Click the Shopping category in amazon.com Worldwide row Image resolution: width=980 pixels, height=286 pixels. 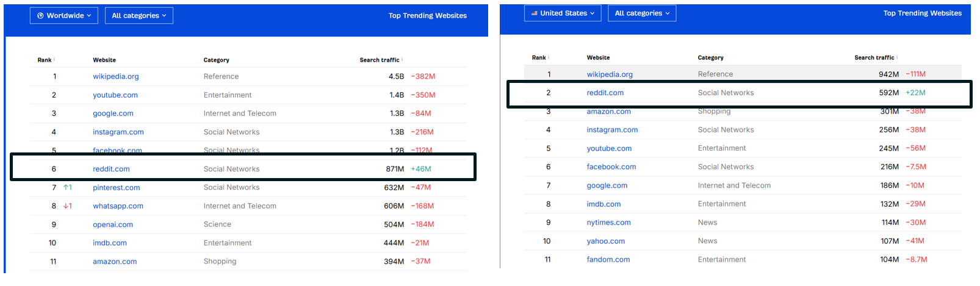coord(220,261)
